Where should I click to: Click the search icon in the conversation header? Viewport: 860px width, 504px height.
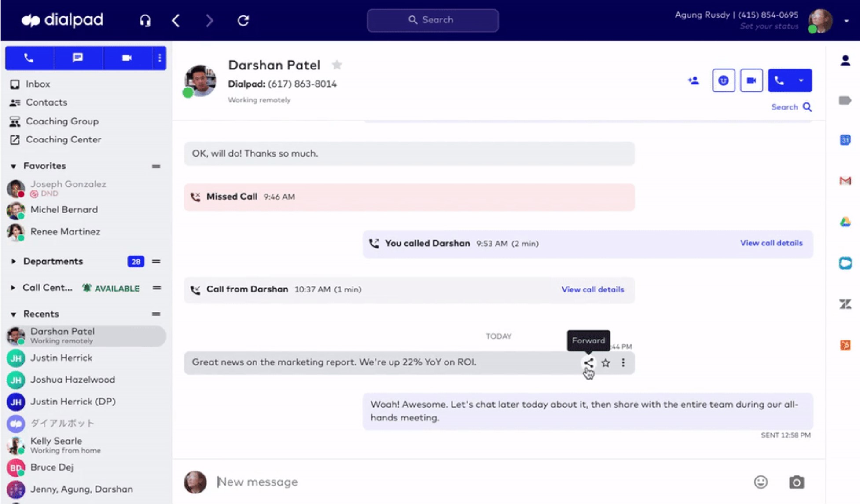[x=808, y=107]
